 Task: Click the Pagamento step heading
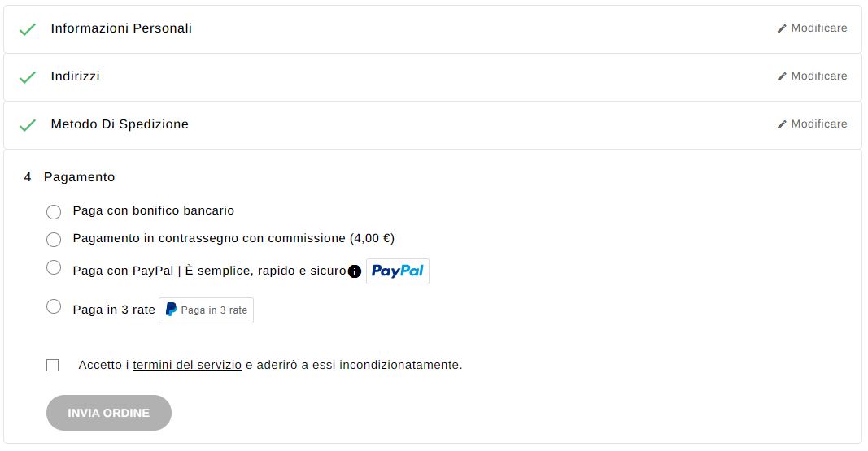[79, 177]
